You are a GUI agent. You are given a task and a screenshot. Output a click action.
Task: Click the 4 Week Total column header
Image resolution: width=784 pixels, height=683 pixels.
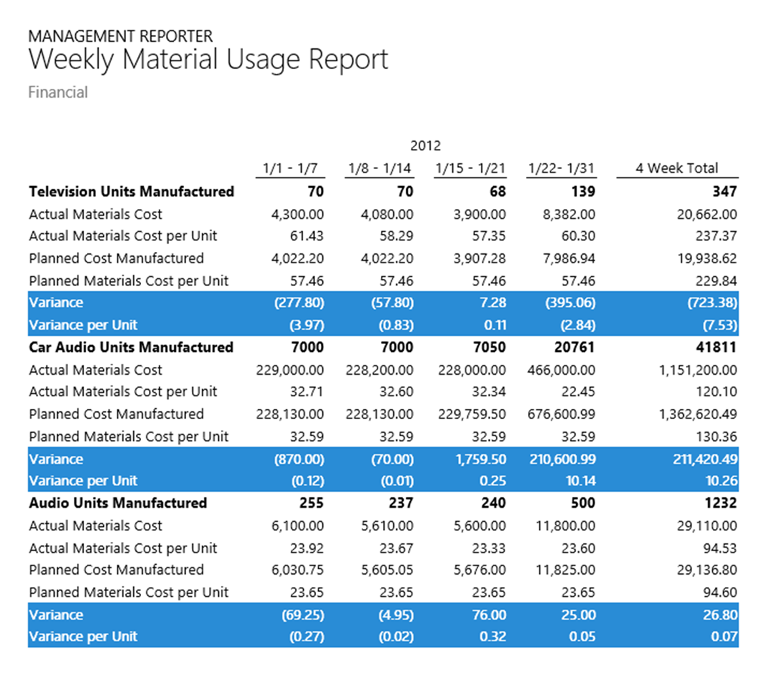pyautogui.click(x=677, y=168)
